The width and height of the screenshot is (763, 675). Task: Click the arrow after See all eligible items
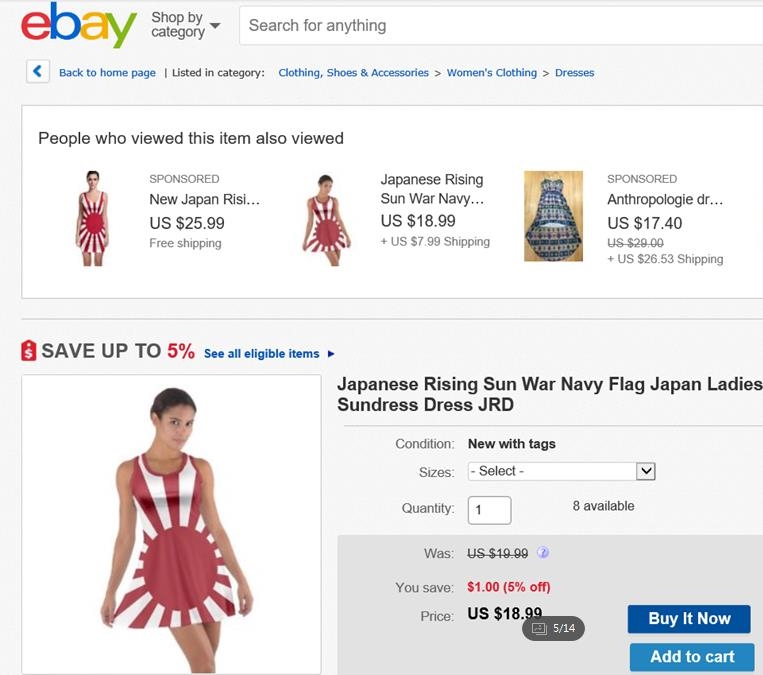coord(331,354)
